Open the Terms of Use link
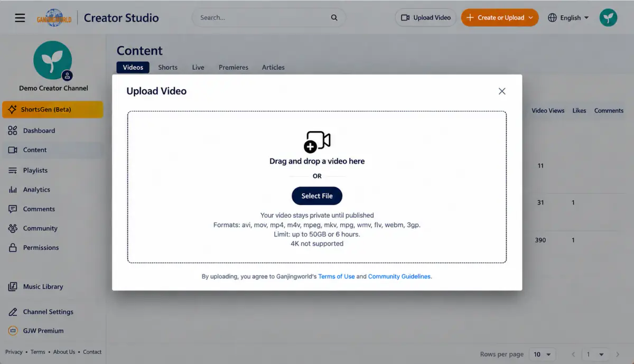 337,276
